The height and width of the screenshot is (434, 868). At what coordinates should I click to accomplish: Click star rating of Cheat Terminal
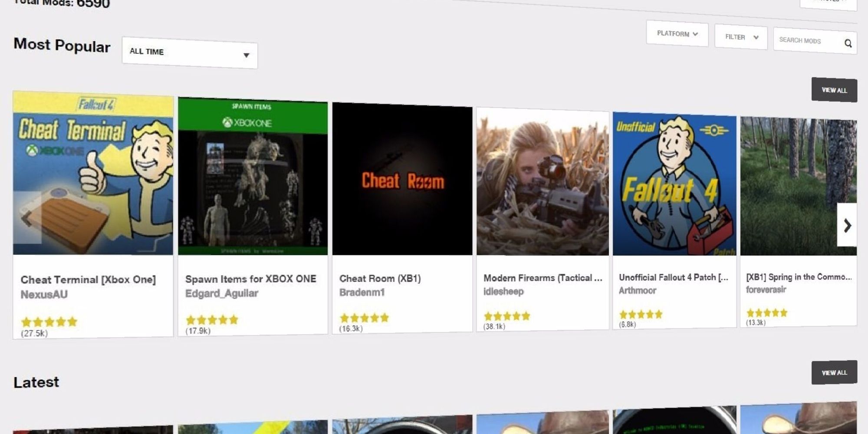tap(49, 322)
